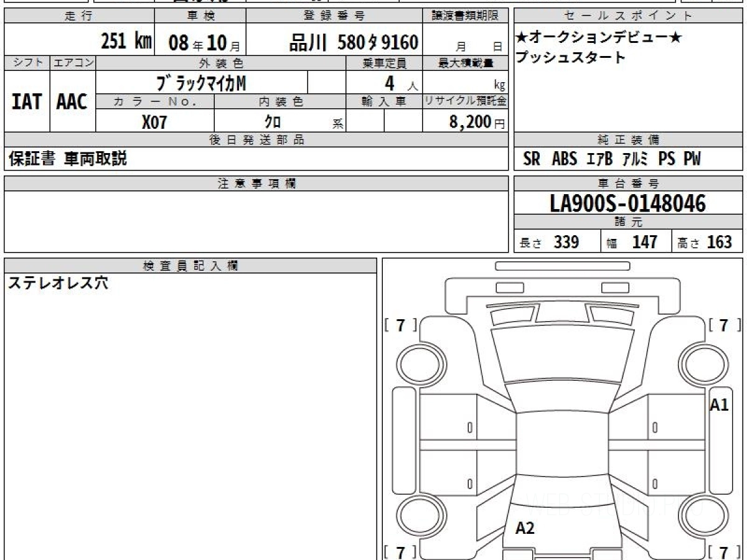
Task: Select SR in the equipment list
Action: pos(532,159)
